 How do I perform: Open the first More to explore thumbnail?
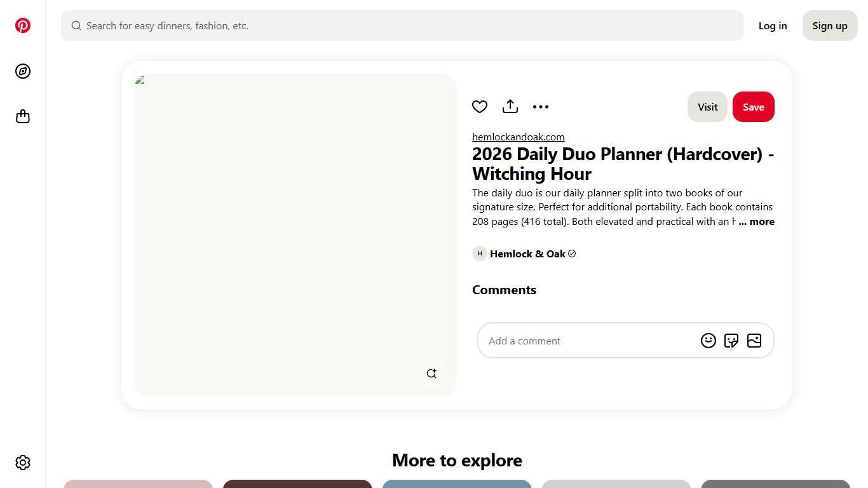138,484
